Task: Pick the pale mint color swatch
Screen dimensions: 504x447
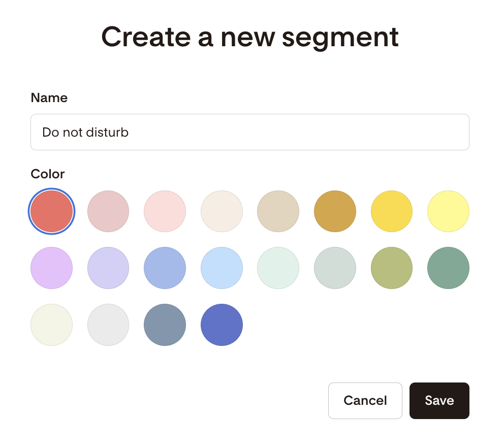Action: [x=278, y=268]
